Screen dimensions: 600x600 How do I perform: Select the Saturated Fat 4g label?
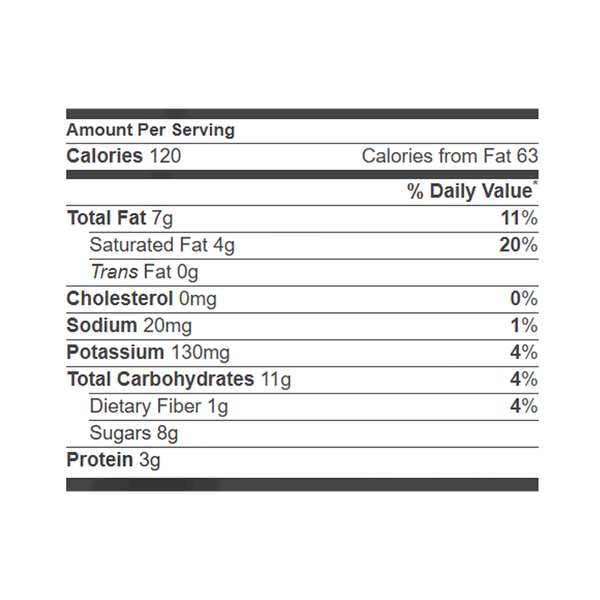coord(162,245)
